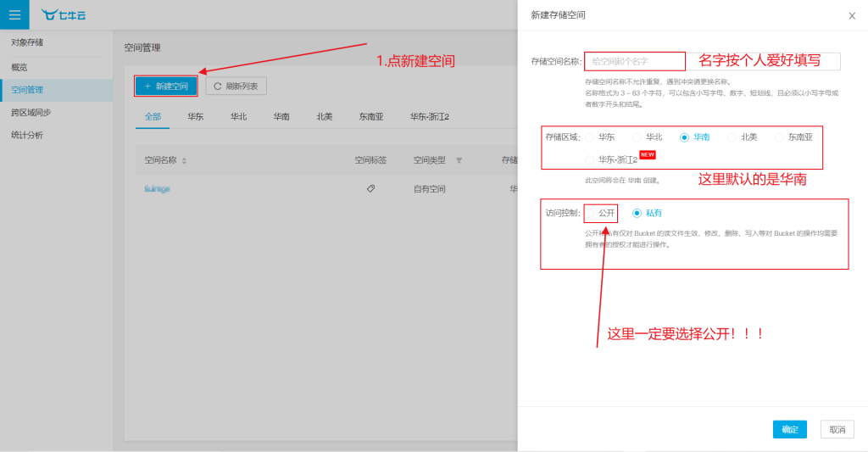Screen dimensions: 868x452
Task: Select the 华东 storage region radio
Action: 590,137
